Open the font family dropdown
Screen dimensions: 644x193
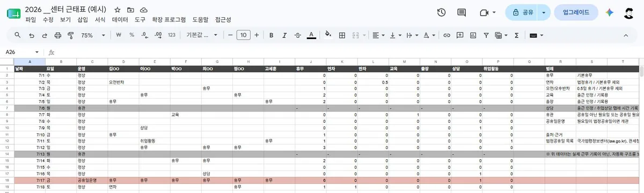point(202,35)
